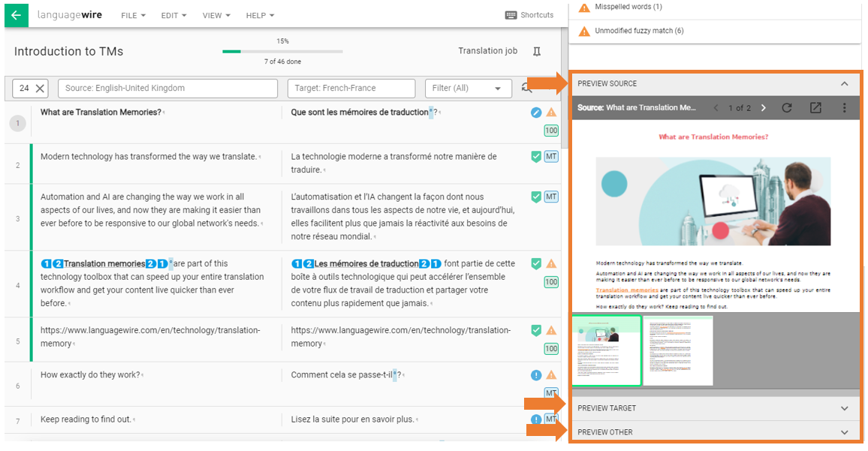The width and height of the screenshot is (868, 451).
Task: Pin the translation job with pin icon
Action: click(536, 51)
